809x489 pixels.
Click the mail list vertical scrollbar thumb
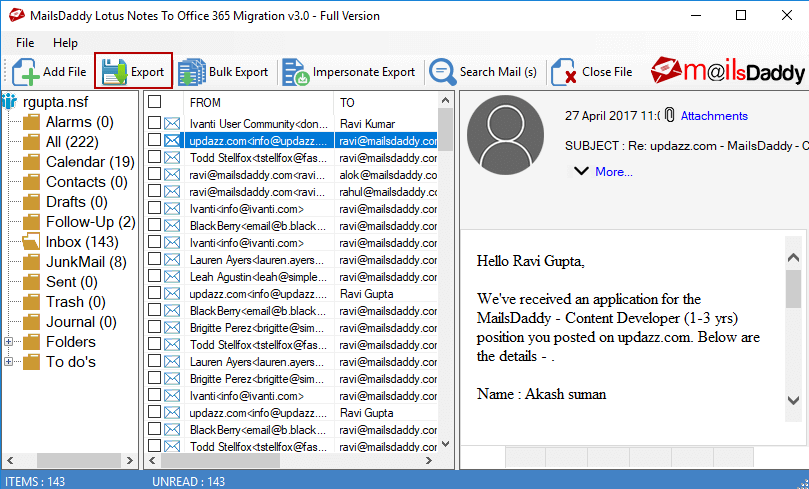click(445, 129)
